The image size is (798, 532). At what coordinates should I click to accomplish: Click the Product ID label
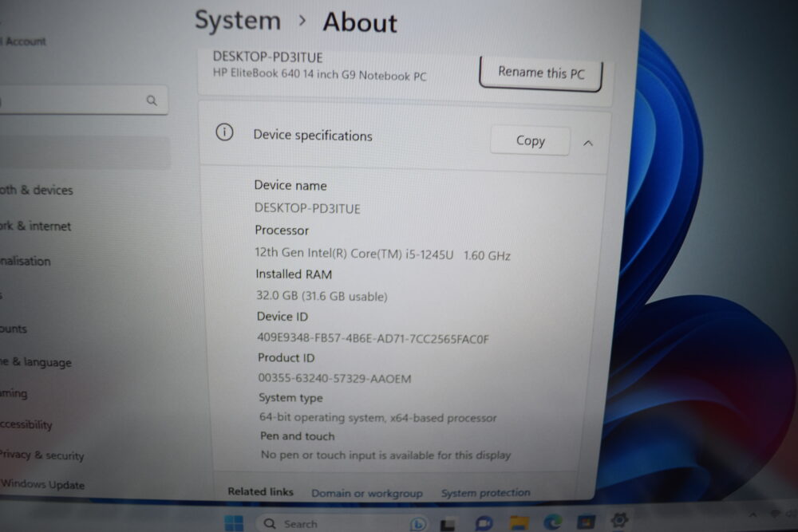(x=286, y=358)
